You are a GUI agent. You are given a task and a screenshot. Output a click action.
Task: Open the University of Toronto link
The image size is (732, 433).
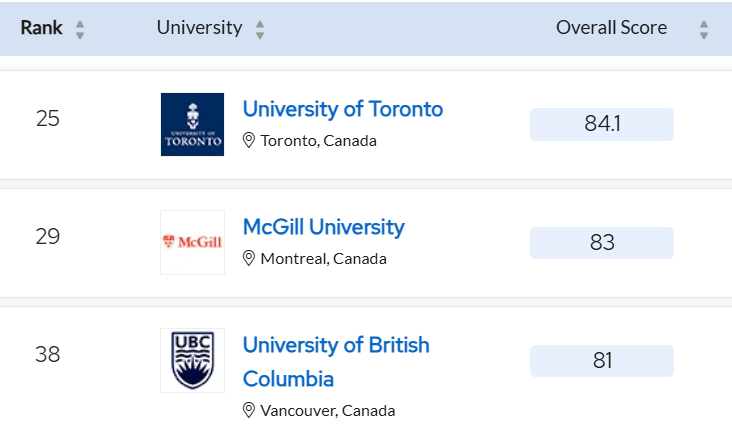pyautogui.click(x=342, y=109)
